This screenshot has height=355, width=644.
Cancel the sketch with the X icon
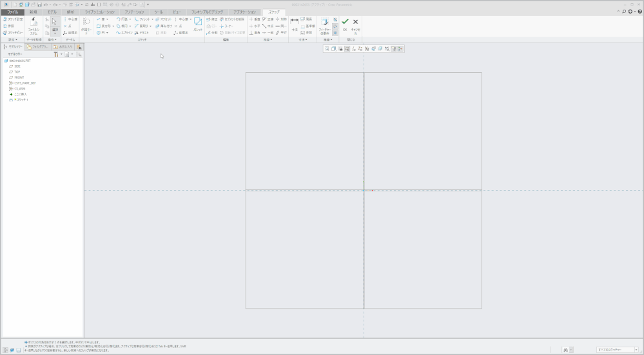[355, 23]
